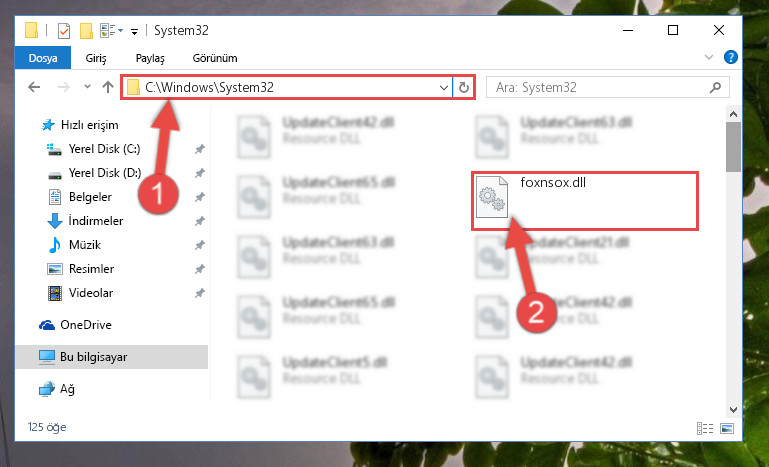The width and height of the screenshot is (769, 467).
Task: Go up one folder level arrow
Action: pos(108,87)
